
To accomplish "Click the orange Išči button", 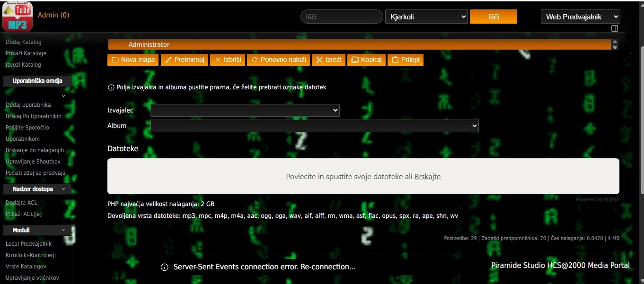I will 494,17.
